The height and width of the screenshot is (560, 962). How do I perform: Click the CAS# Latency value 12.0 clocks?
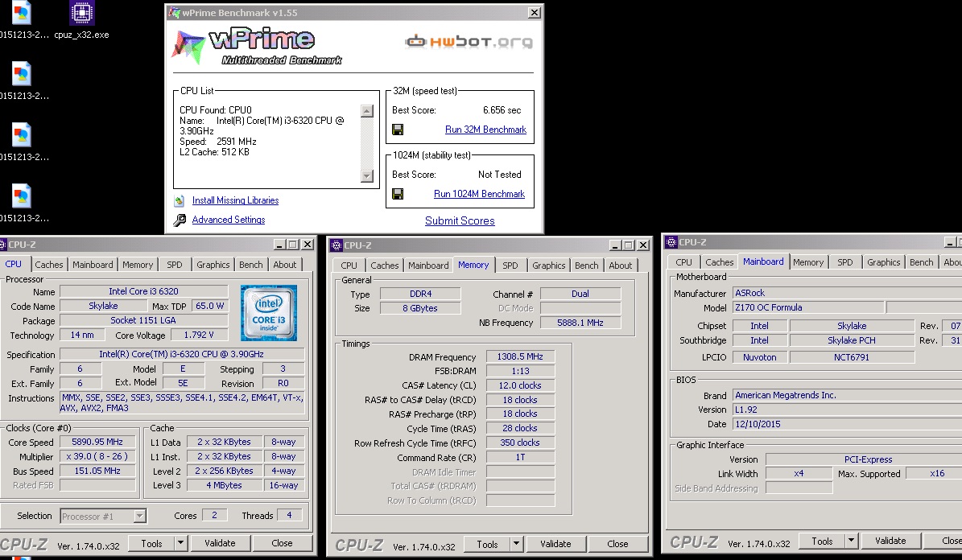520,385
